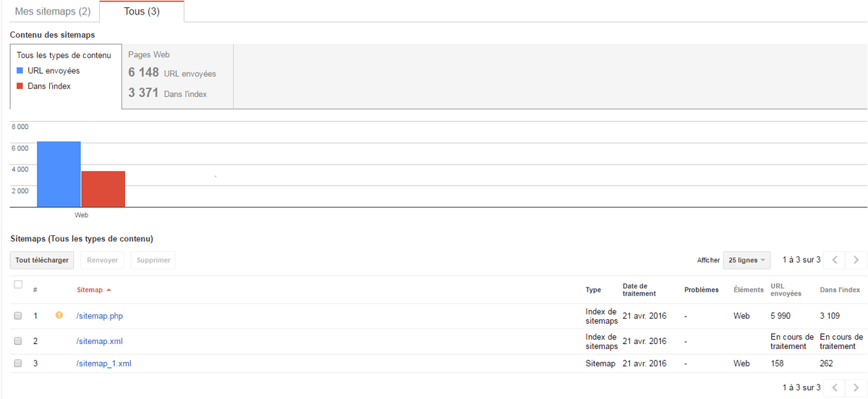Select the checkbox for /sitemap.xml row
The height and width of the screenshot is (399, 868).
coord(18,341)
